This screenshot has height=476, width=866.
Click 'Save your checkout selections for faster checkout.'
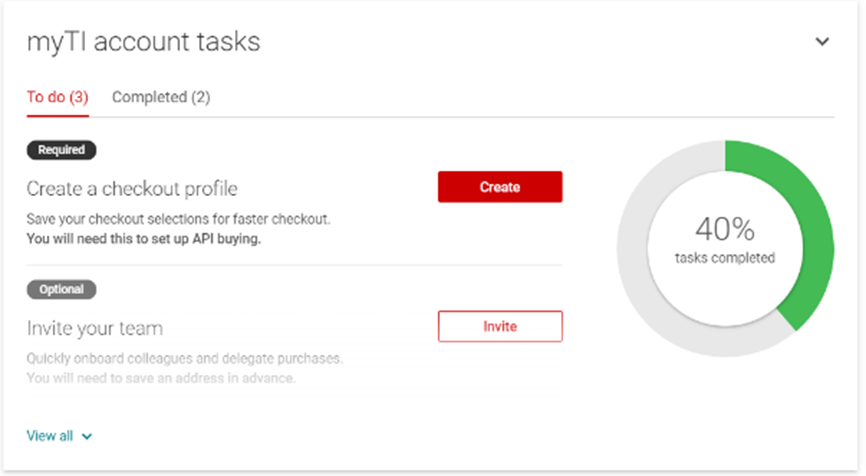(178, 219)
